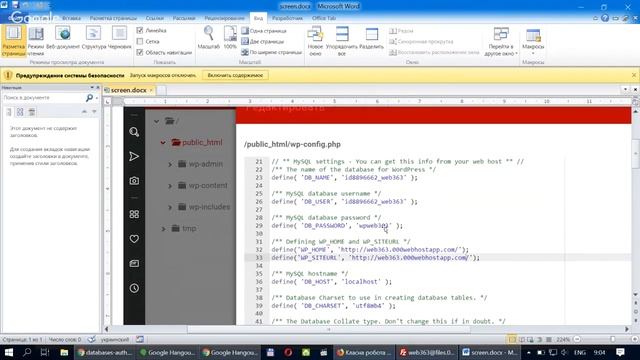Click the macro record icon in status bar

[140, 339]
